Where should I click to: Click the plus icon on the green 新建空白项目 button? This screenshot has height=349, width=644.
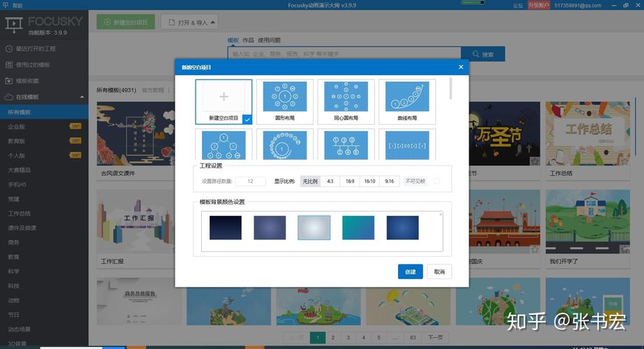pyautogui.click(x=107, y=22)
